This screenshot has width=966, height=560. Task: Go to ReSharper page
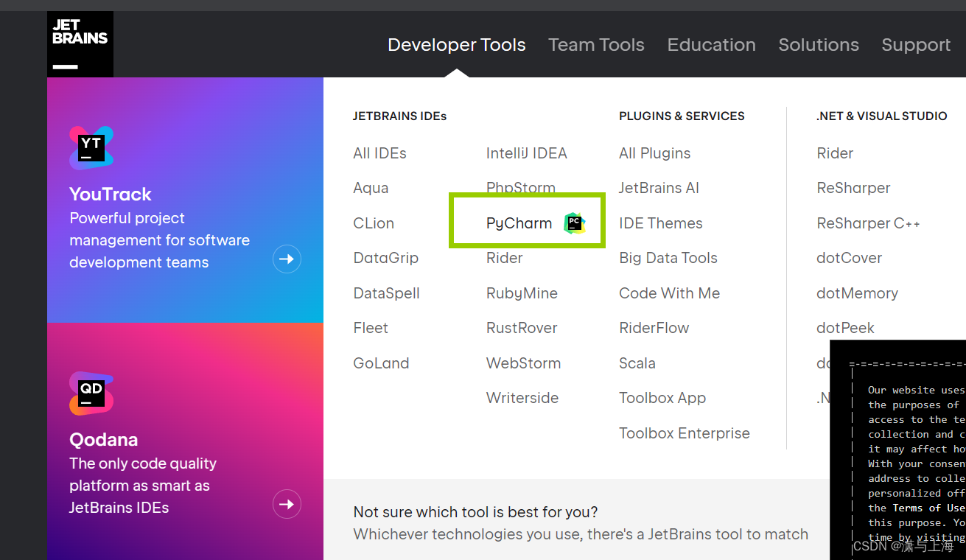(x=853, y=188)
